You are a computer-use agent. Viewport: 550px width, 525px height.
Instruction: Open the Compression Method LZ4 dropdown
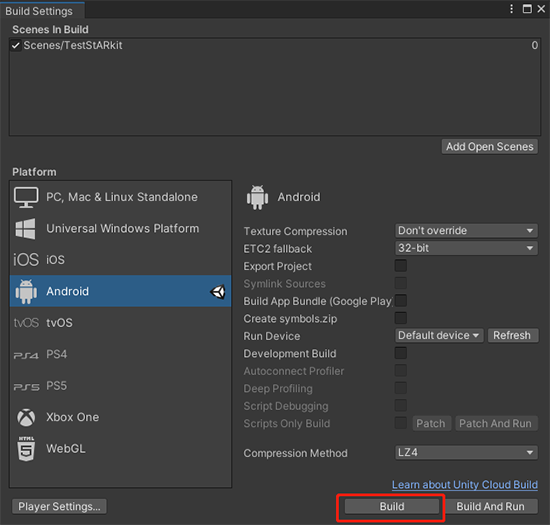[x=466, y=452]
